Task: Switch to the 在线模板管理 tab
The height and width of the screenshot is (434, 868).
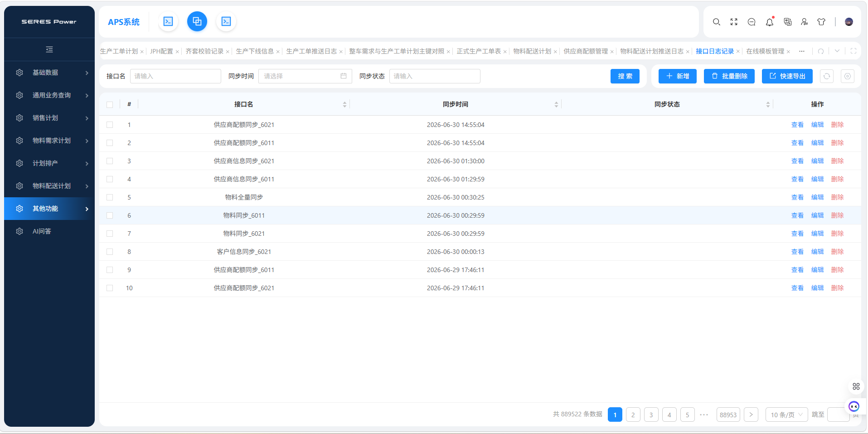Action: (765, 51)
